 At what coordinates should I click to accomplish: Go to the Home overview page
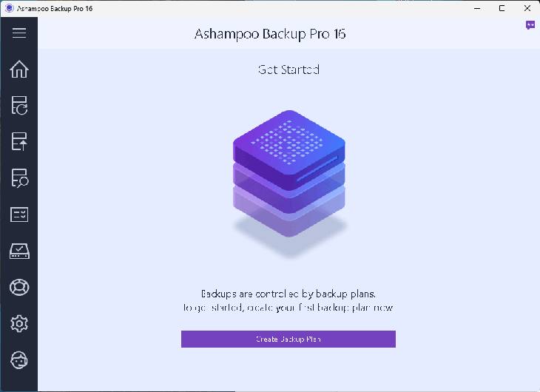19,70
